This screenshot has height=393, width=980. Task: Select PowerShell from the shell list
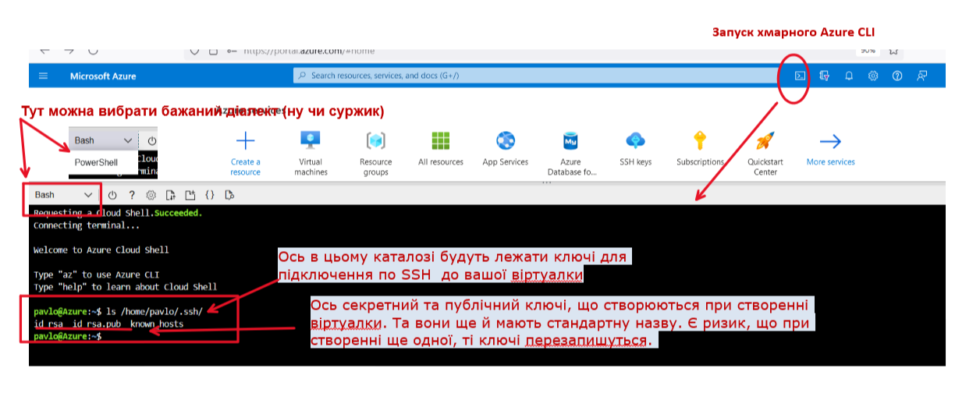[x=96, y=163]
